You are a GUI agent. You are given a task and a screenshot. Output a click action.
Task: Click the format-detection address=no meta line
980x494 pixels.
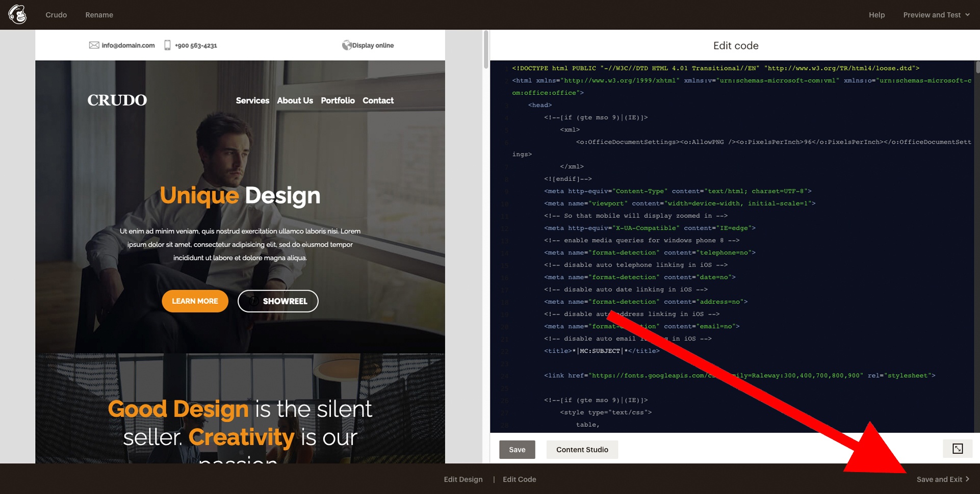pos(646,302)
